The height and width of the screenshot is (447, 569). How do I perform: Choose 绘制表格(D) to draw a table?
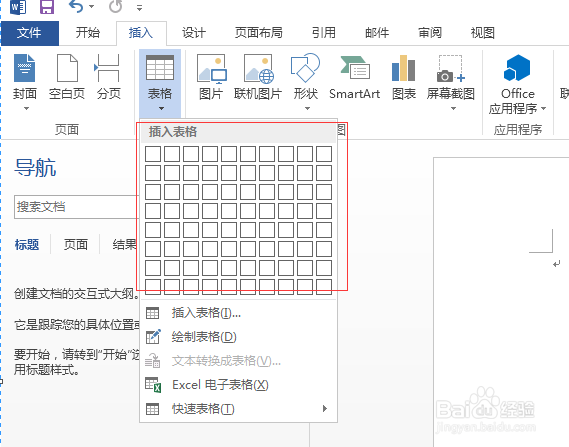239,337
